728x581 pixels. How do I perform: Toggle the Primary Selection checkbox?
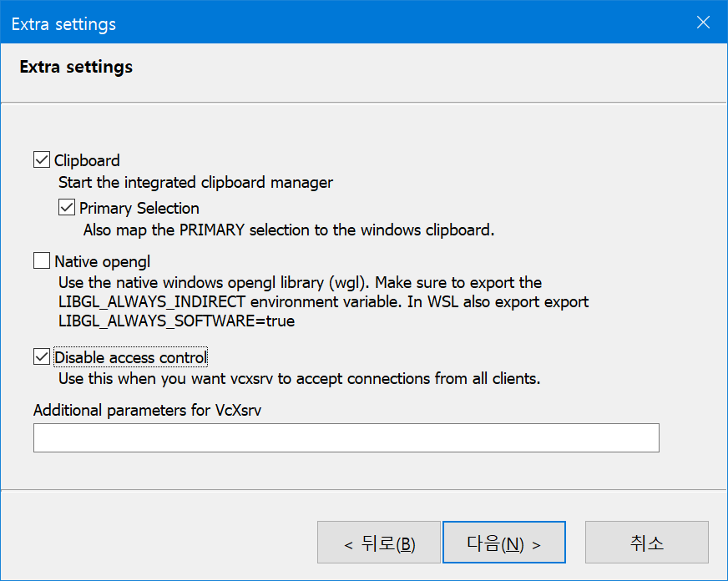tap(67, 207)
